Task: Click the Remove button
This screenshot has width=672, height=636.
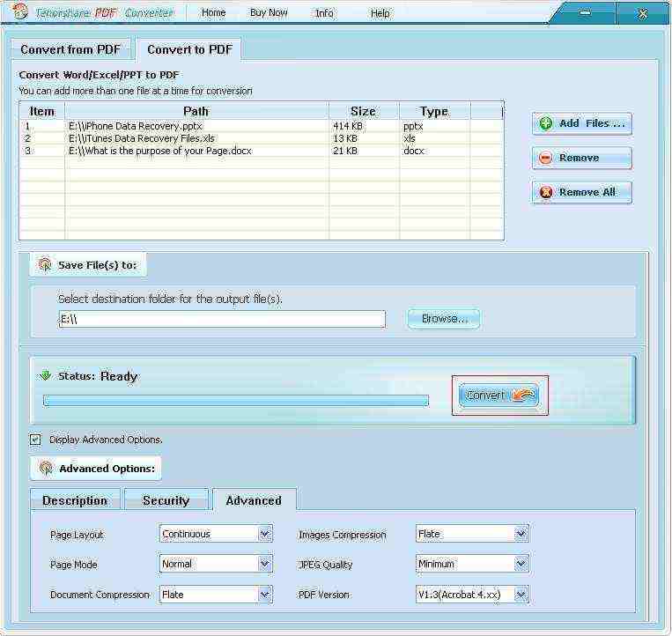Action: pyautogui.click(x=582, y=158)
